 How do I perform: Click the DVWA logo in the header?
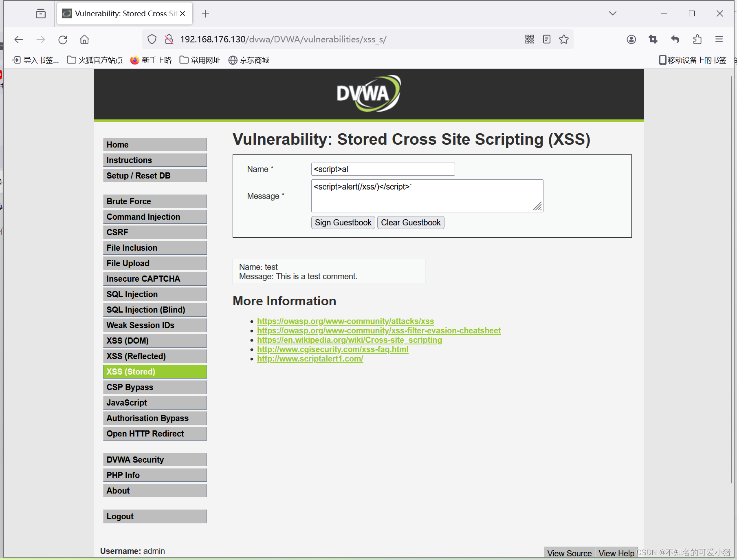pyautogui.click(x=369, y=94)
